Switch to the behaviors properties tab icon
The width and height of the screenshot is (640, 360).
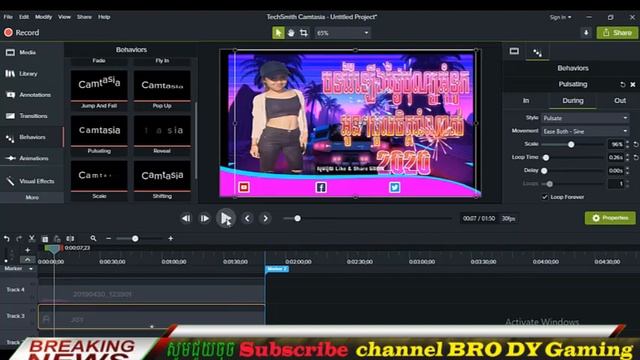(x=537, y=52)
